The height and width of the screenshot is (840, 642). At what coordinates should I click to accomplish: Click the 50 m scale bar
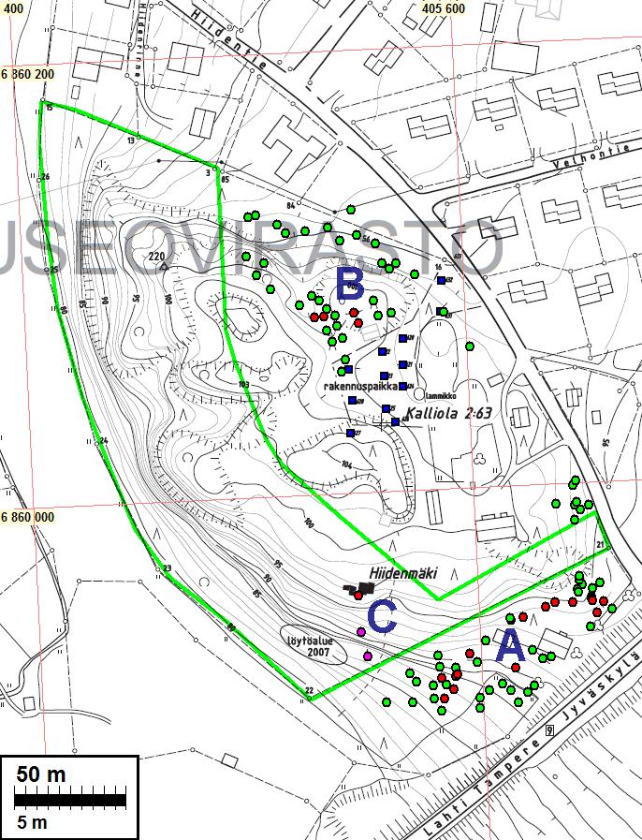coord(70,801)
